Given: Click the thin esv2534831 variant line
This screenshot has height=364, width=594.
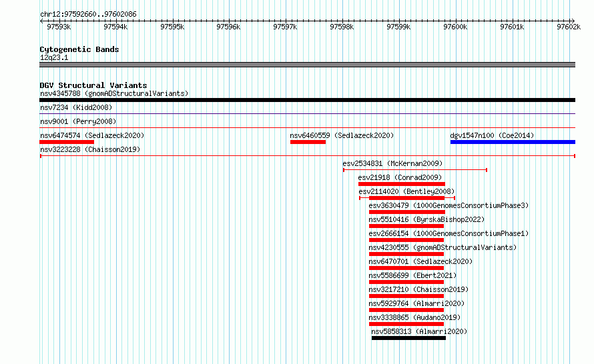Looking at the screenshot, I should (x=415, y=170).
